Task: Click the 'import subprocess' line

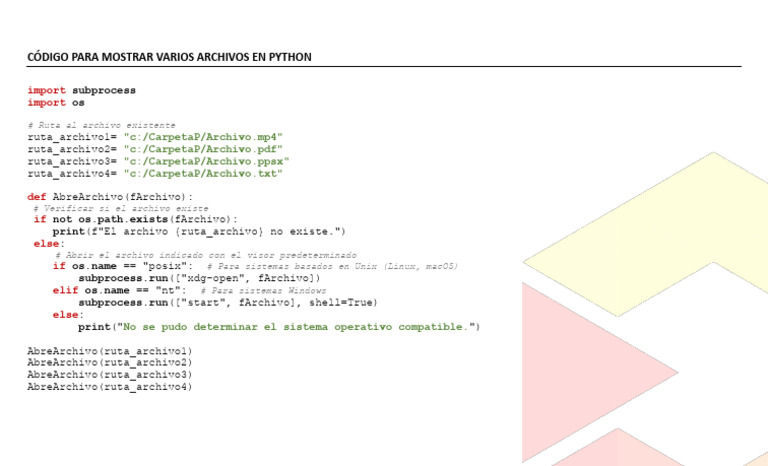Action: [x=81, y=90]
